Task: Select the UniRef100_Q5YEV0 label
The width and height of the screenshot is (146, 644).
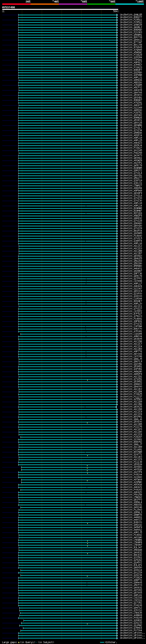Action: click(131, 422)
